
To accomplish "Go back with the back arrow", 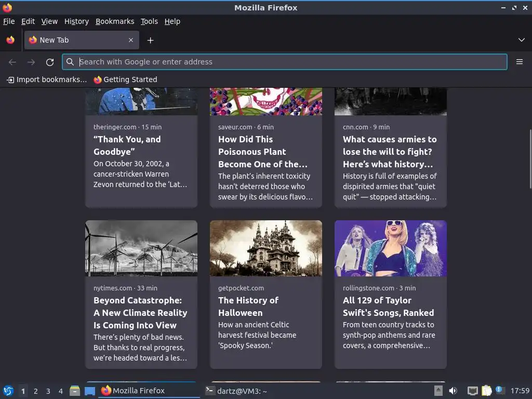I will coord(12,62).
